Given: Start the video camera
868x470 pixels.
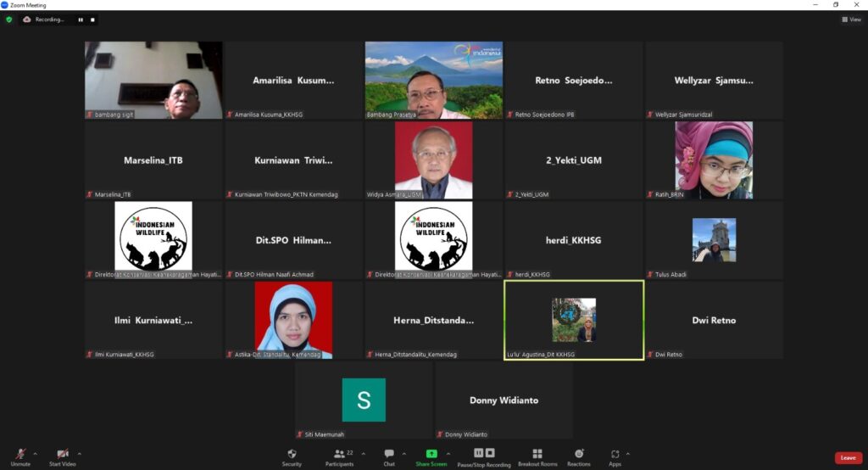Looking at the screenshot, I should point(62,457).
